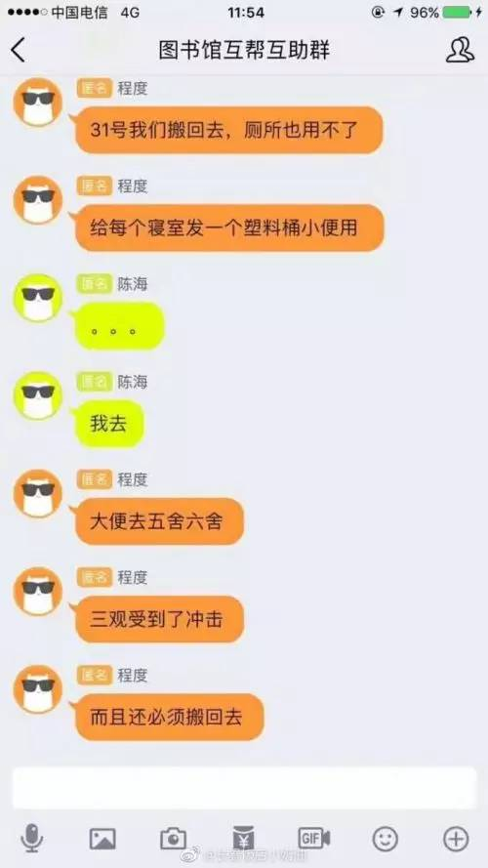
Task: Tap 陈海's green avatar beside 我去
Action: point(38,395)
